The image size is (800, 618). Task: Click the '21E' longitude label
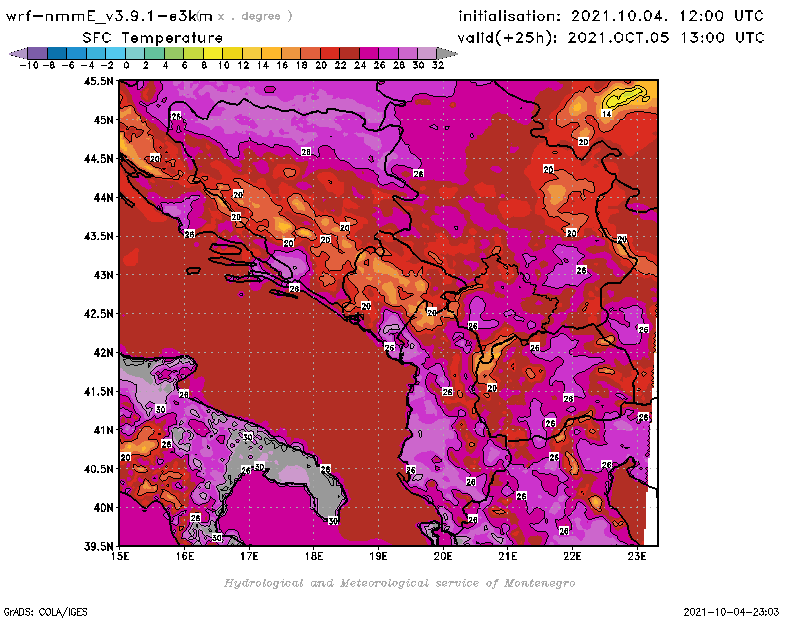[508, 556]
